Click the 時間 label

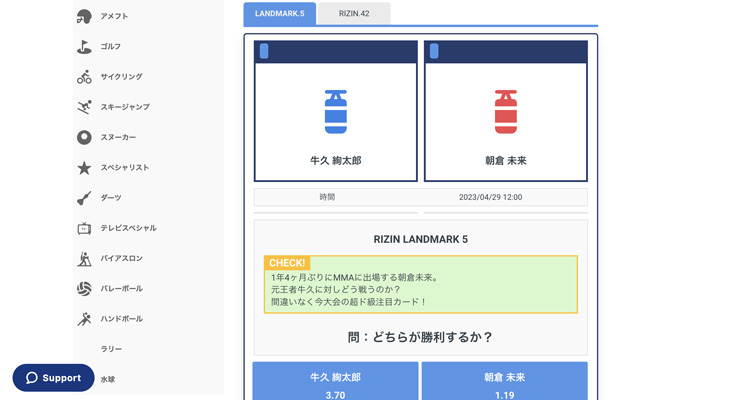pyautogui.click(x=327, y=197)
